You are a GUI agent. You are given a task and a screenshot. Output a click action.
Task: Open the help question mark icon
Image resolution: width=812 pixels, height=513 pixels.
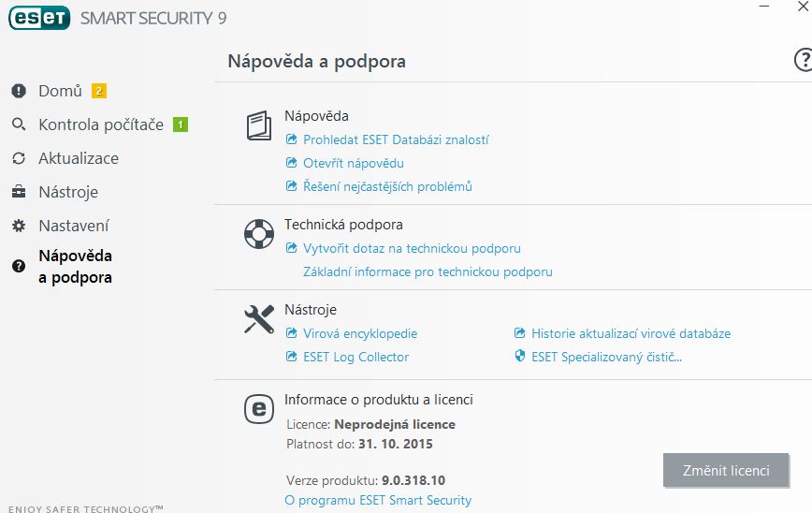(x=803, y=61)
